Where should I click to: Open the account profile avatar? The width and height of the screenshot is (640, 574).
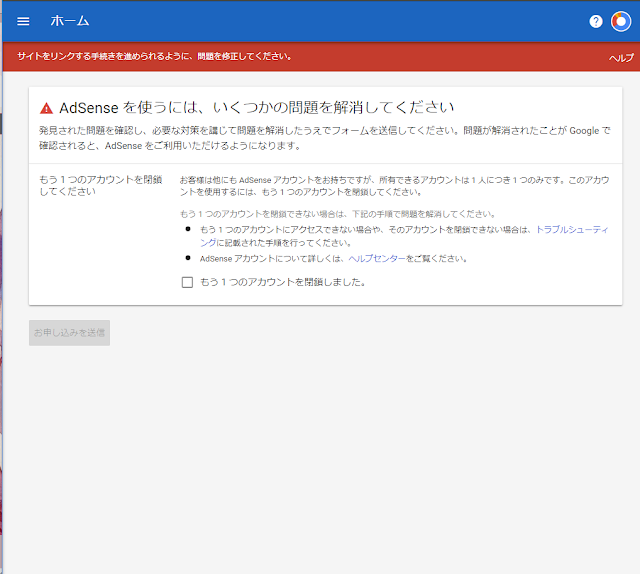621,21
